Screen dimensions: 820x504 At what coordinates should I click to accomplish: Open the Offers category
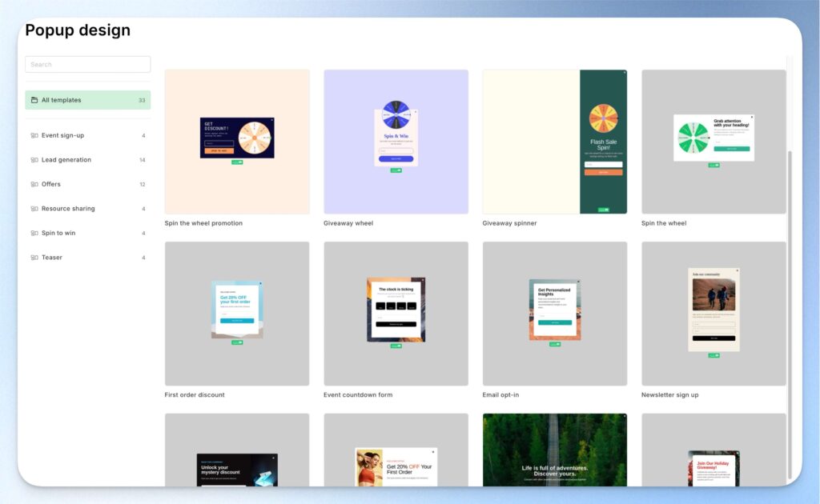[88, 184]
